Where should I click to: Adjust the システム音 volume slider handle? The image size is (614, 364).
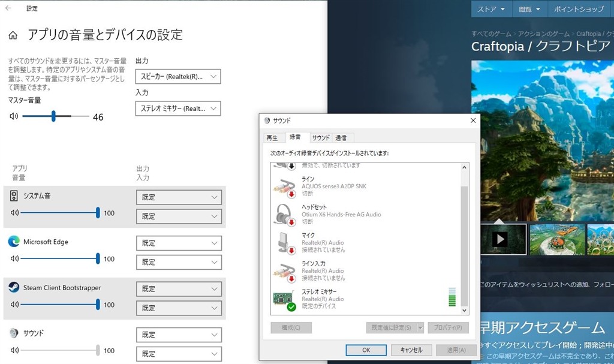(x=98, y=213)
